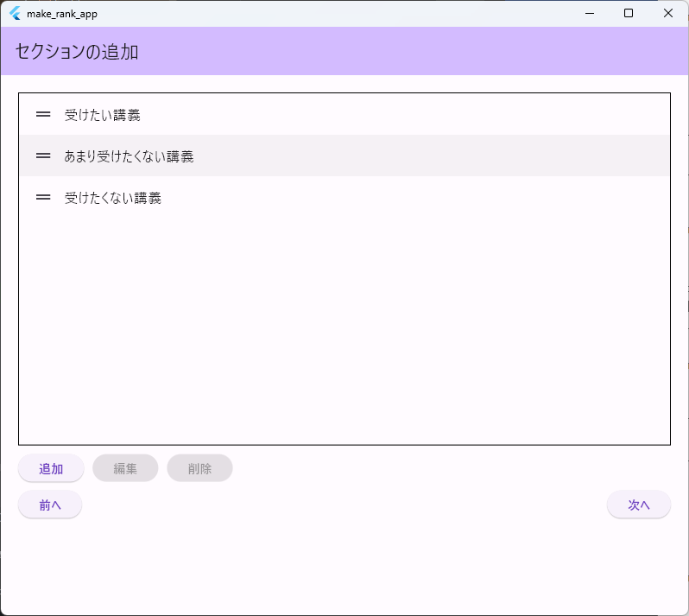
Task: Select the 受けたい講義 list item
Action: click(103, 115)
